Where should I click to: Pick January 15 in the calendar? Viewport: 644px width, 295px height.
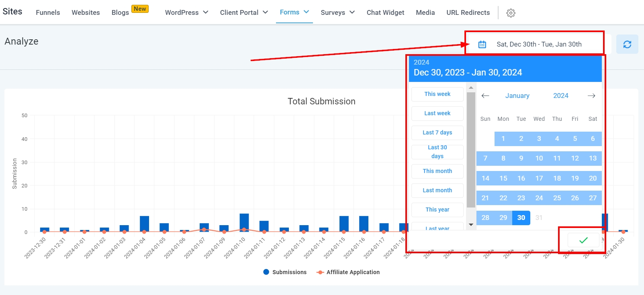[x=503, y=178]
